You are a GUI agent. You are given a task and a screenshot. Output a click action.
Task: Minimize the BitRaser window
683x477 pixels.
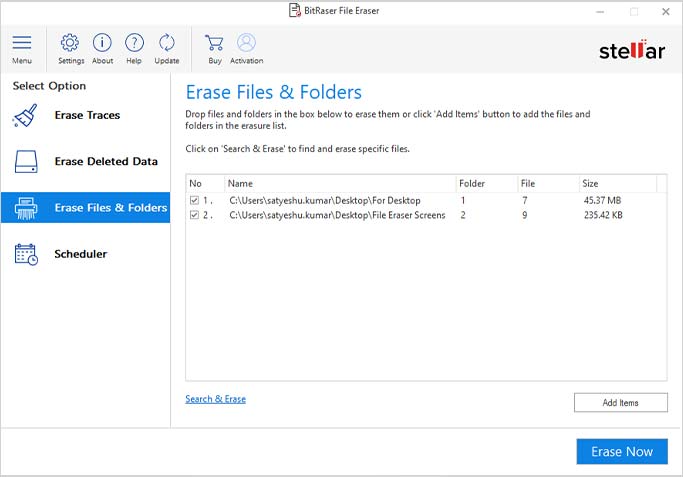[x=600, y=12]
